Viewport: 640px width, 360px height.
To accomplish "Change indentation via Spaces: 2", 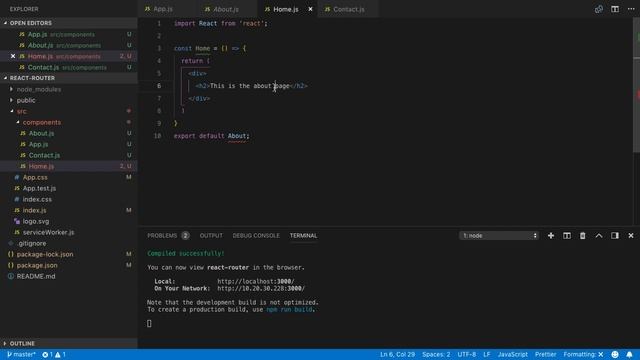I will (x=436, y=354).
